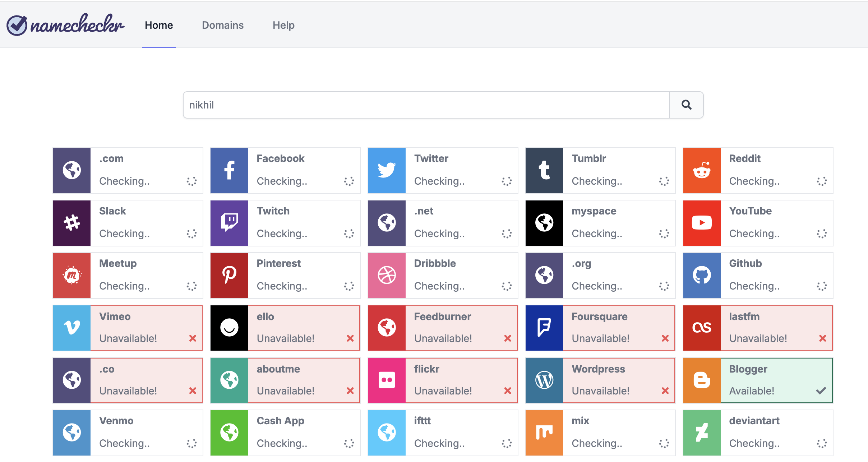Open the aboutme icon tile
The image size is (868, 462).
[229, 380]
